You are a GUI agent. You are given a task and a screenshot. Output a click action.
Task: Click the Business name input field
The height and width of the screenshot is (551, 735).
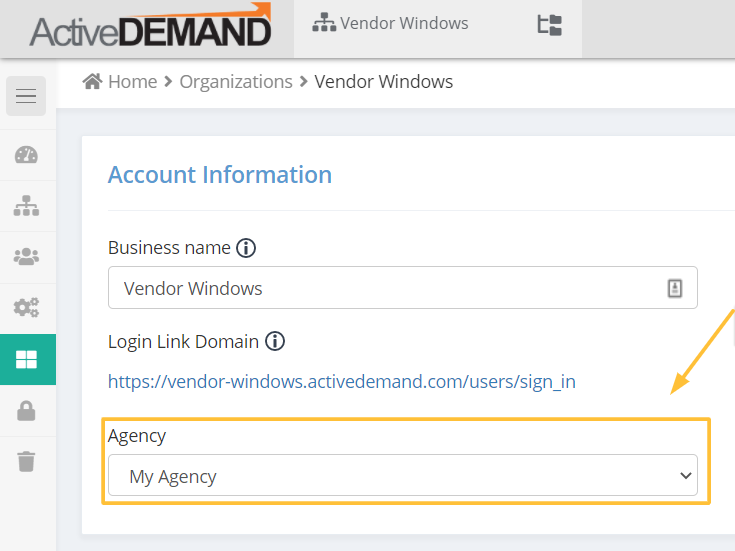[x=403, y=288]
